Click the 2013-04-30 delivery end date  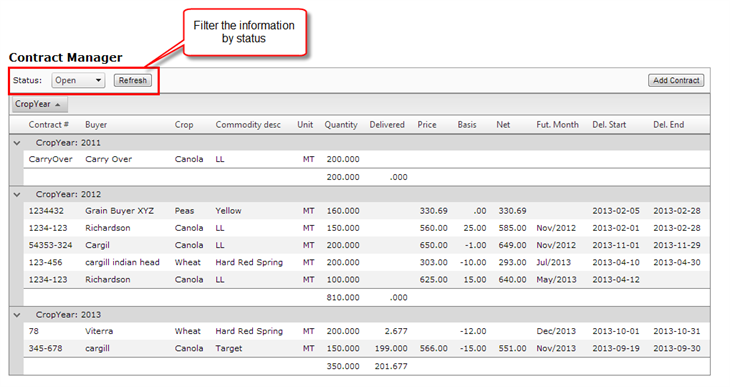677,263
